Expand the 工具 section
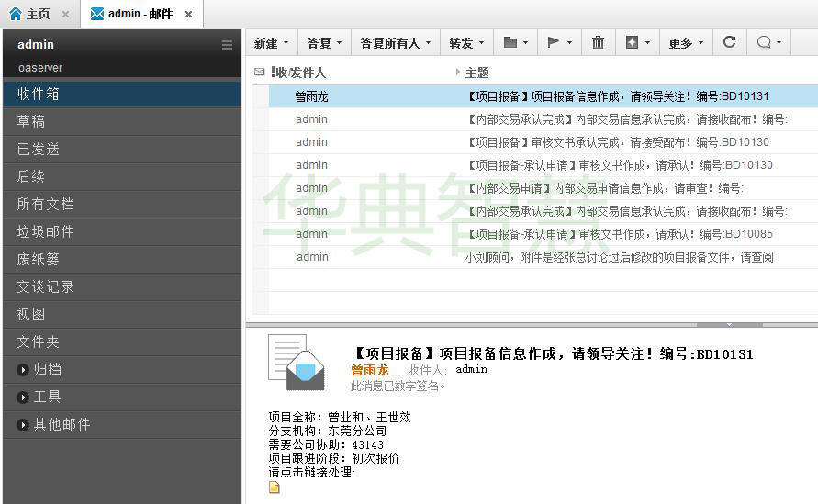Screen dimensions: 818x504 22,398
